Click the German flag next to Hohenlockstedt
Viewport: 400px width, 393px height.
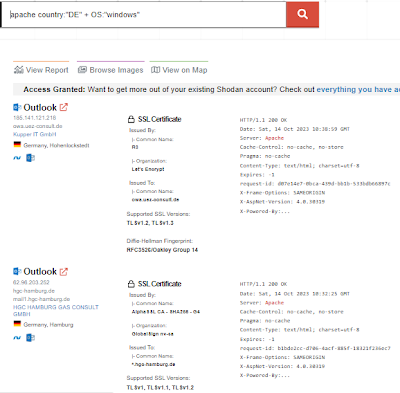17,145
